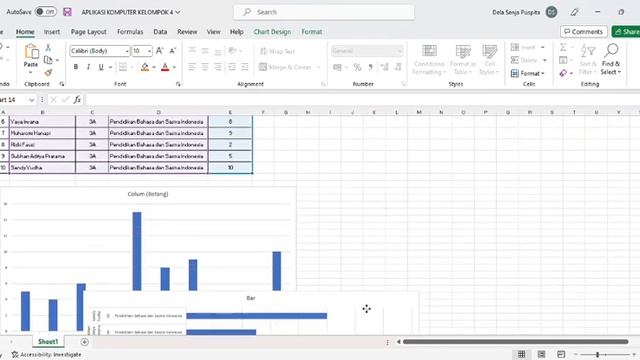Open Conditional Formatting menu

(x=429, y=60)
